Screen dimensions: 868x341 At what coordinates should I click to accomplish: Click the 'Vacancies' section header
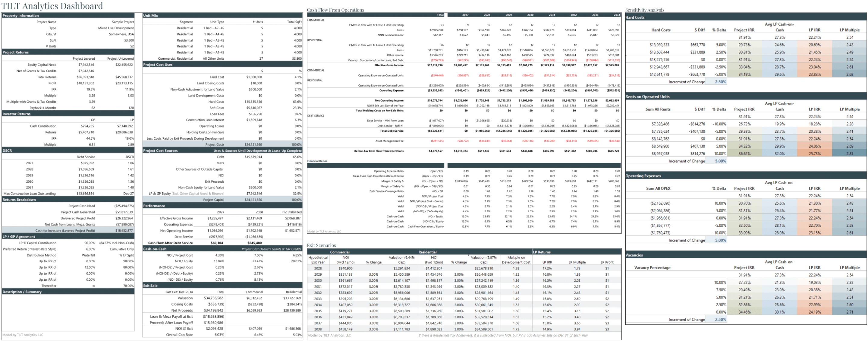tap(746, 255)
